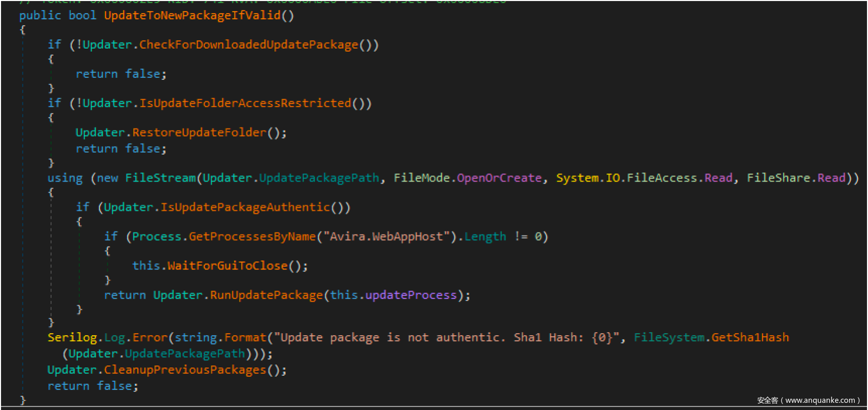Navigate to RunUpdatePackage method
The width and height of the screenshot is (868, 410).
pyautogui.click(x=266, y=295)
